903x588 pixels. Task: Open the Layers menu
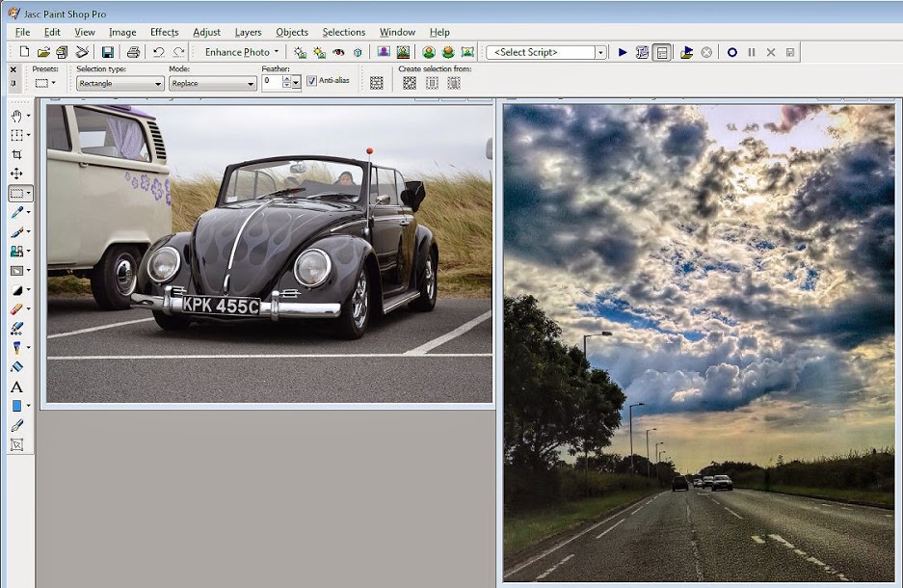248,32
